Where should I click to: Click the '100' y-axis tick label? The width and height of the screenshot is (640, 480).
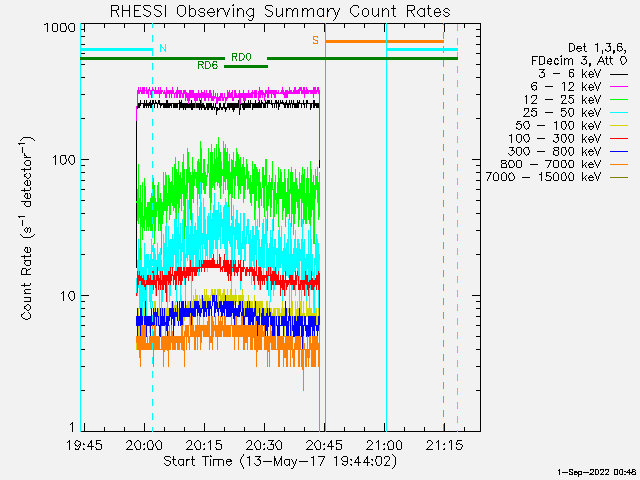pos(64,160)
